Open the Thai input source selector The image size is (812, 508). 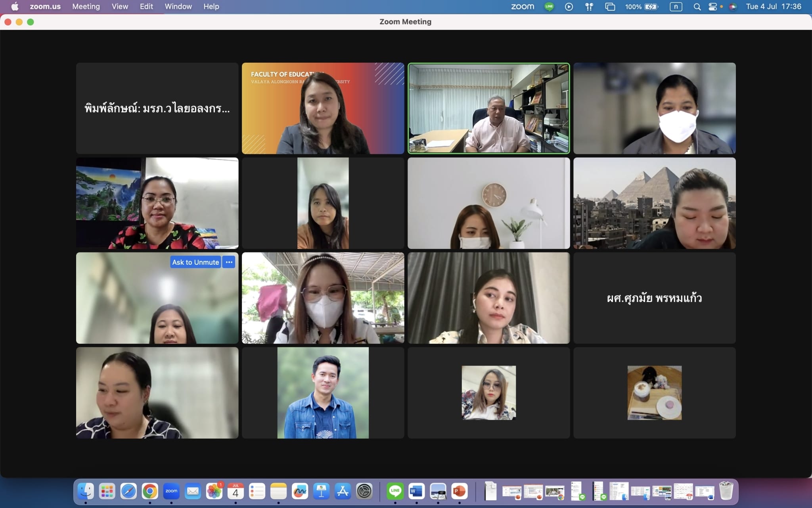676,6
